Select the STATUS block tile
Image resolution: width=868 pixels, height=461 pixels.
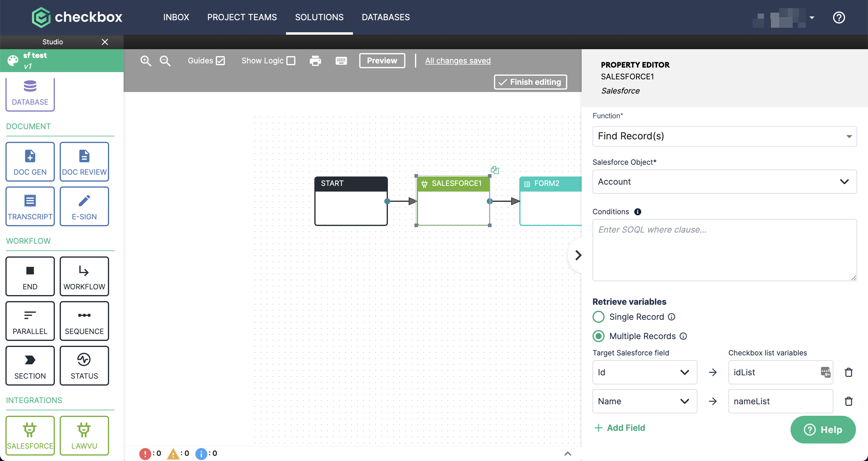[84, 366]
